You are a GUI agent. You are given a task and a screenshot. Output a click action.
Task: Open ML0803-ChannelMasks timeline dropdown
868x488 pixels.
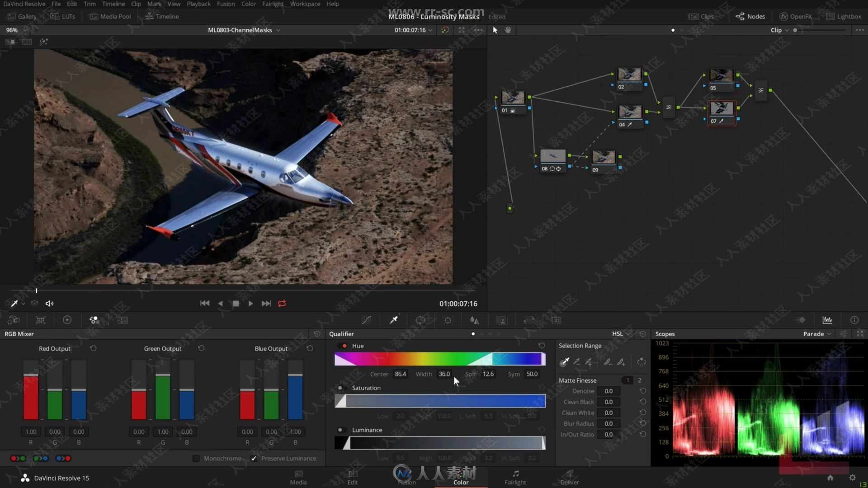pyautogui.click(x=244, y=30)
